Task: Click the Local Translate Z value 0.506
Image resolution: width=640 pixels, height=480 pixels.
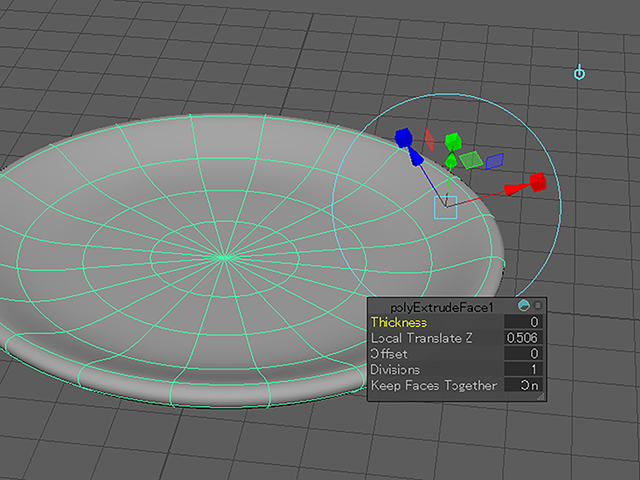Action: pos(523,338)
